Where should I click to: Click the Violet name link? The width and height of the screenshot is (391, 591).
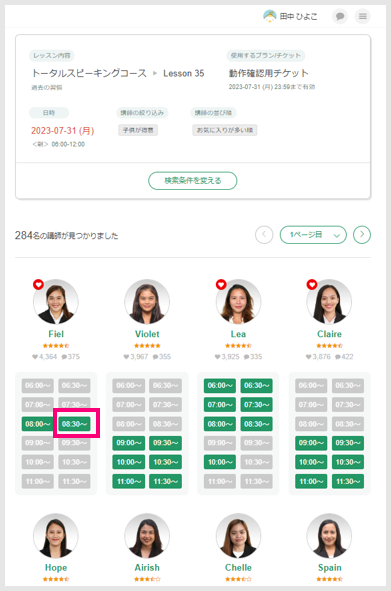click(147, 334)
